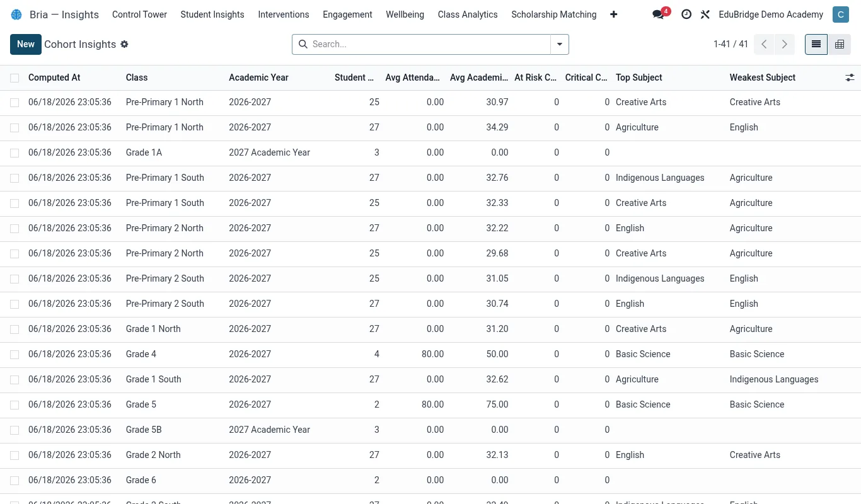
Task: Check the Grade 2 North row checkbox
Action: pyautogui.click(x=14, y=455)
